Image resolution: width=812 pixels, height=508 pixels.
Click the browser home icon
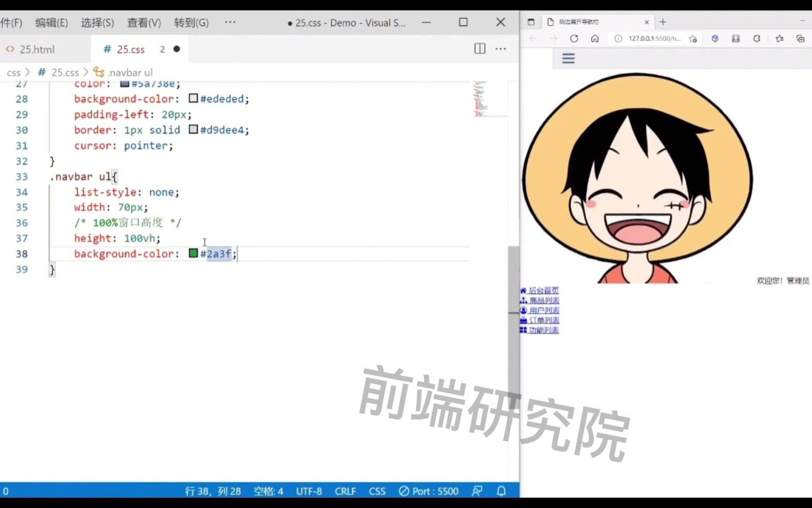[594, 39]
